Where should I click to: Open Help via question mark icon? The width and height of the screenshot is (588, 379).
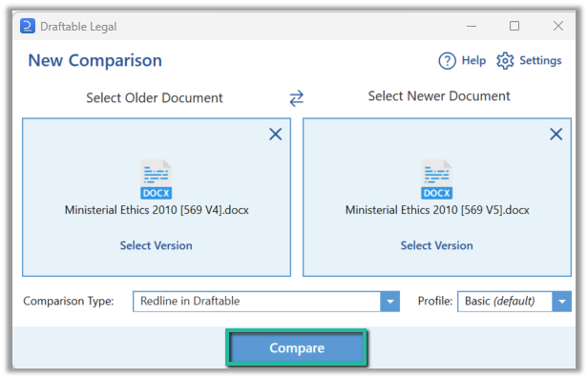[447, 61]
